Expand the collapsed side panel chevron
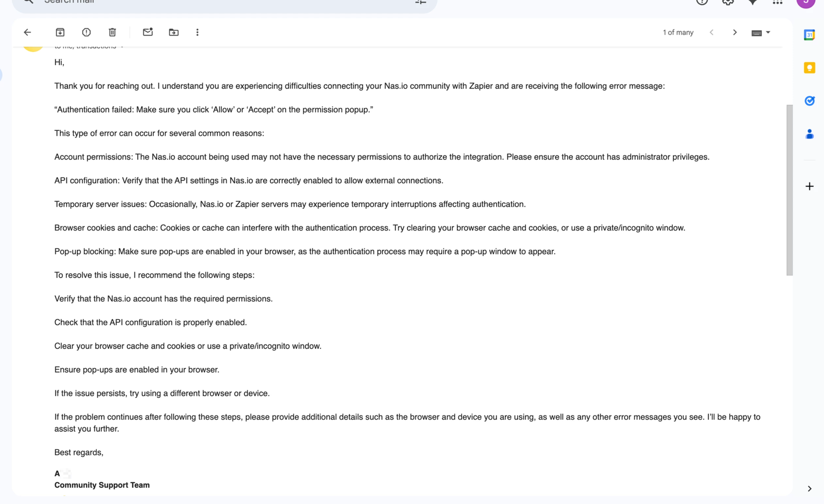The width and height of the screenshot is (824, 504). (x=810, y=488)
